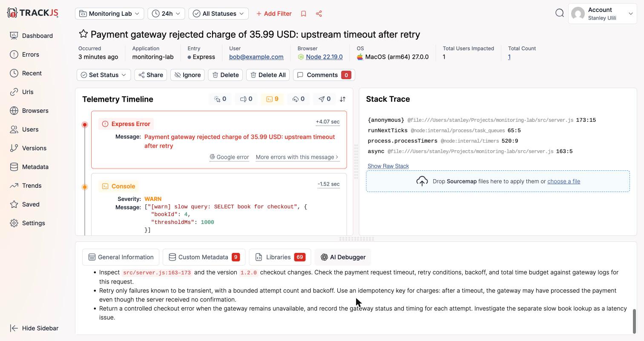Open Recent section in sidebar
Viewport: 644px width, 341px height.
[26, 73]
